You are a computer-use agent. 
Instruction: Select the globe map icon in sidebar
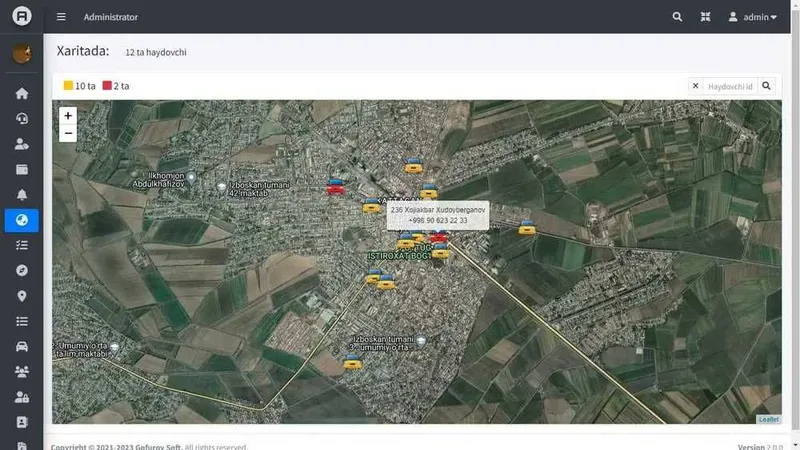[21, 220]
